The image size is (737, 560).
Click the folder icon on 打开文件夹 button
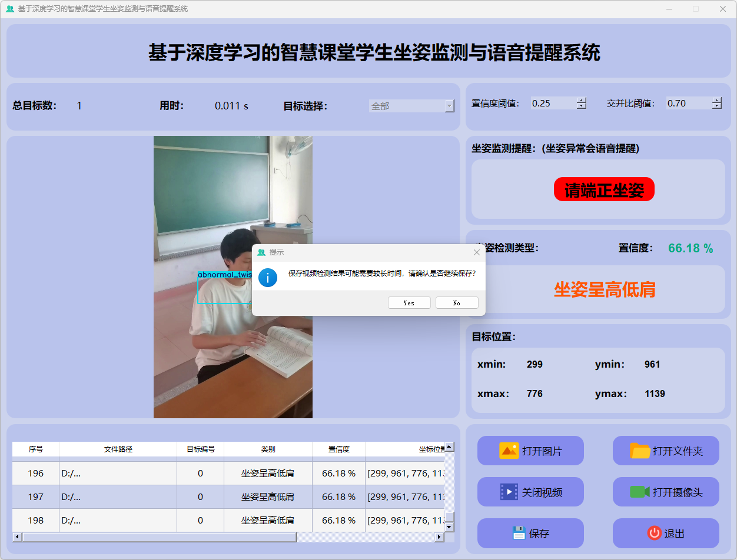[x=640, y=451]
